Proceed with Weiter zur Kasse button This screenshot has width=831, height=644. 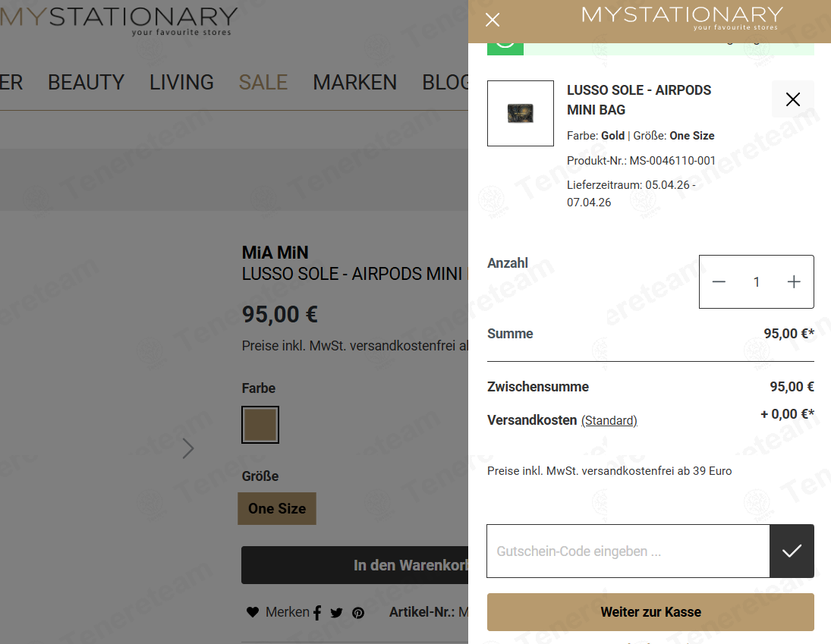tap(650, 611)
